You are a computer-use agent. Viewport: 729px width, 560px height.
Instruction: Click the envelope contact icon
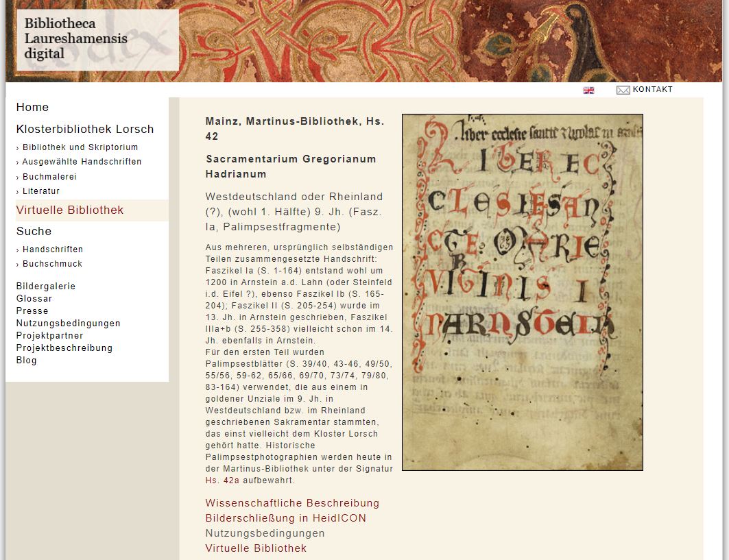coord(623,90)
